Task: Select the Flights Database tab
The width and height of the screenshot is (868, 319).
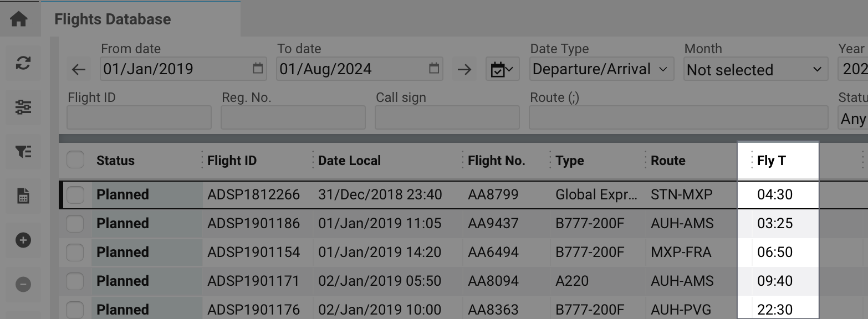Action: tap(113, 19)
